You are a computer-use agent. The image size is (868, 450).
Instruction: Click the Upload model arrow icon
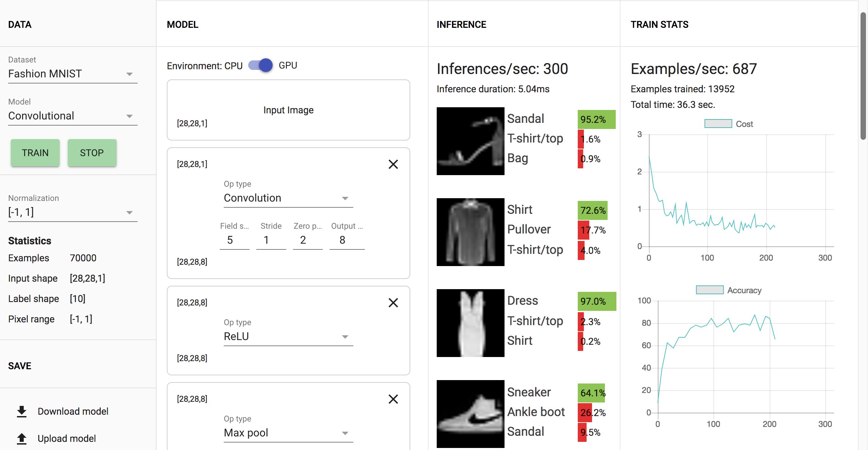click(22, 438)
